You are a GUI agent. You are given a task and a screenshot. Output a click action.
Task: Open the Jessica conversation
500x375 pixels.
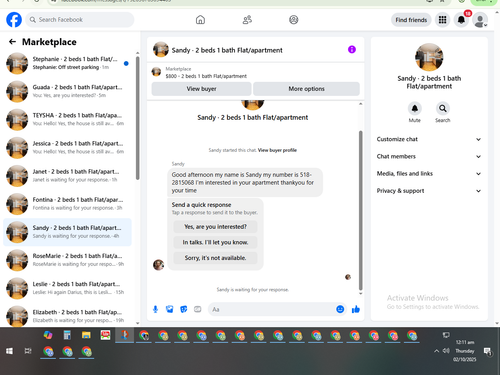pos(67,147)
